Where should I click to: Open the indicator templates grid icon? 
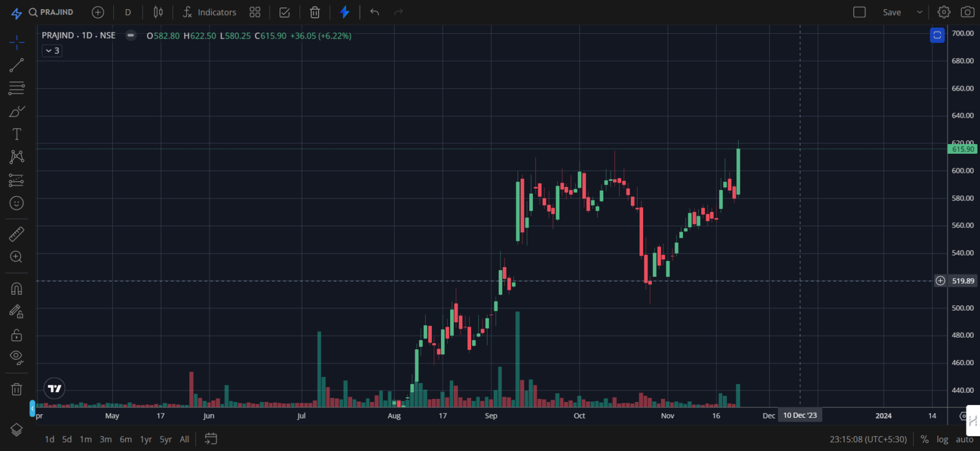255,12
